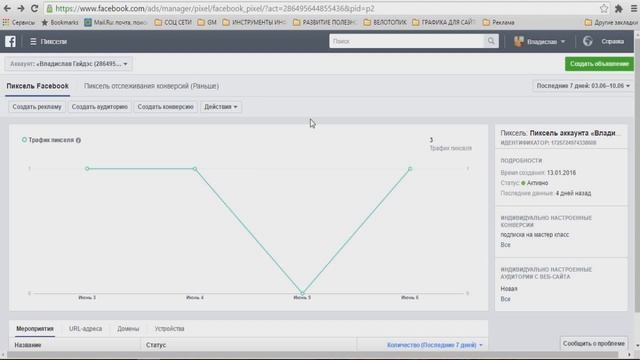Open СОЦ СЕТИ bookmarks folder
The width and height of the screenshot is (640, 360).
pyautogui.click(x=173, y=22)
